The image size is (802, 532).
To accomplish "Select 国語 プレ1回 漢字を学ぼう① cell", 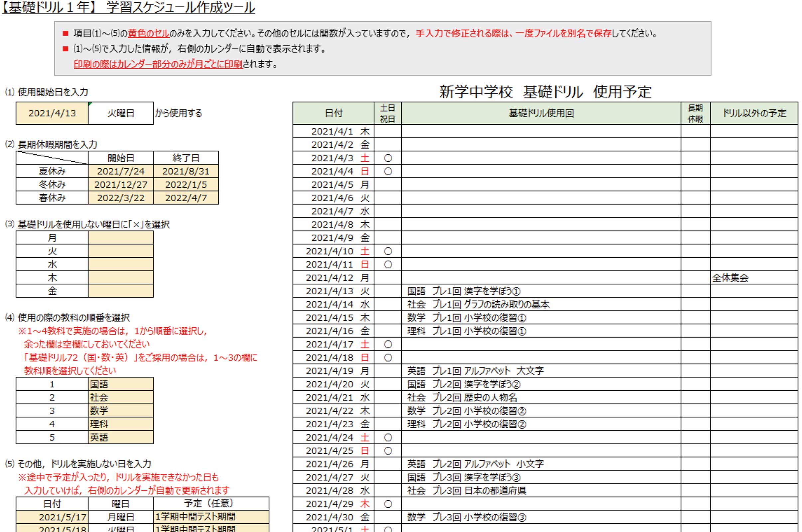I will [x=541, y=291].
